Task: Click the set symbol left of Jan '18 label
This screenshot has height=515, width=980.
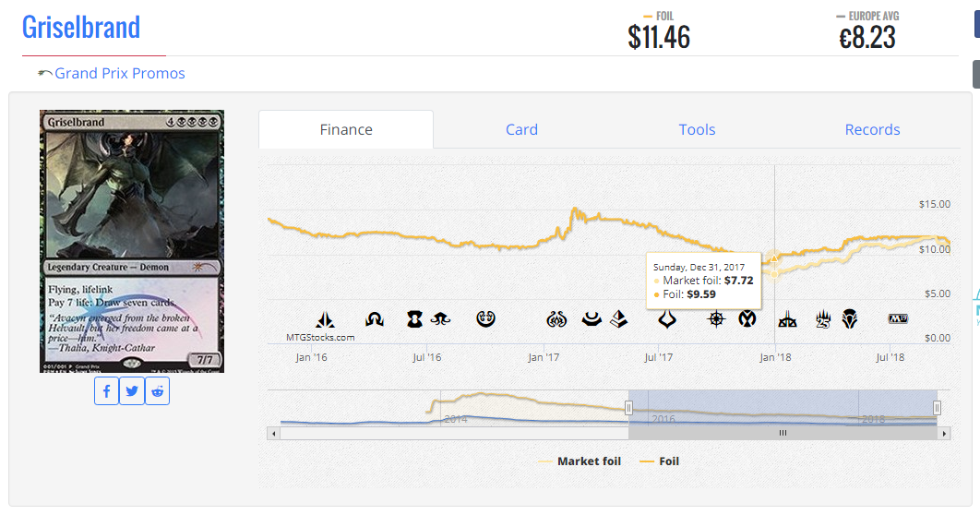Action: pyautogui.click(x=747, y=319)
